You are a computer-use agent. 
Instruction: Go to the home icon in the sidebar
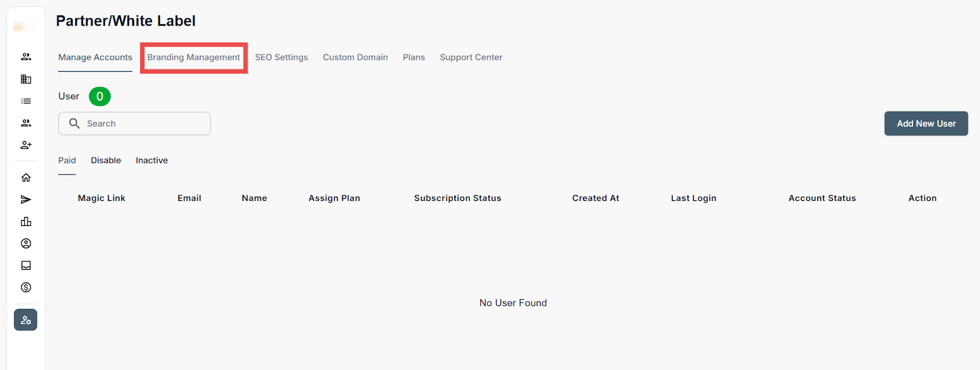(26, 178)
